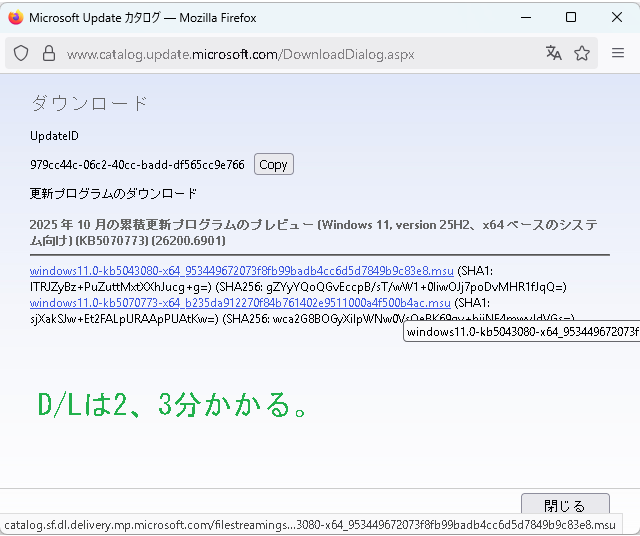
Task: Click the padlock site security icon
Action: tap(48, 54)
